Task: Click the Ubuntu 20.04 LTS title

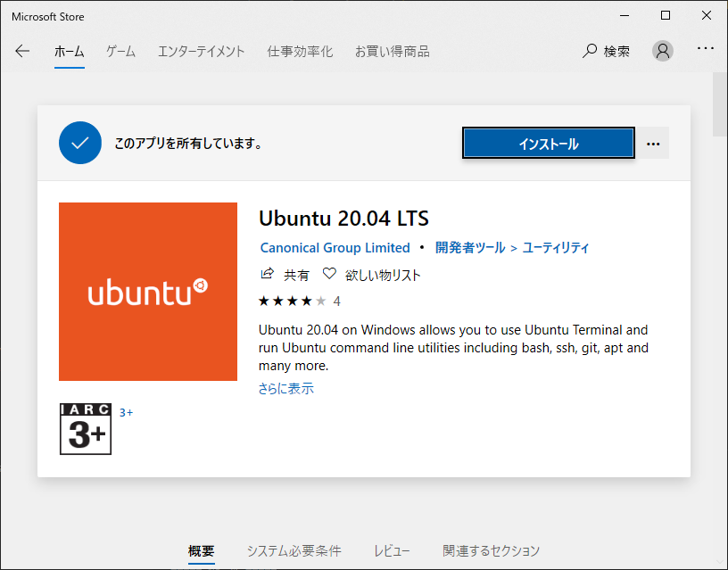Action: [343, 219]
